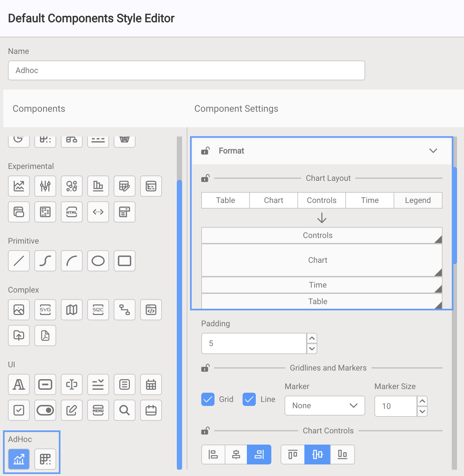This screenshot has height=476, width=464.
Task: Align chart controls to top
Action: [x=293, y=455]
